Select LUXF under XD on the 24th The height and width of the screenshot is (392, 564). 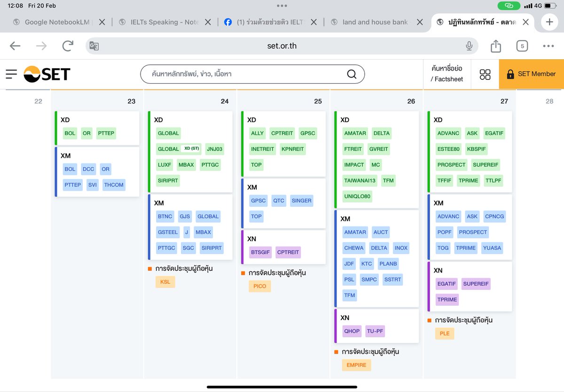click(164, 165)
